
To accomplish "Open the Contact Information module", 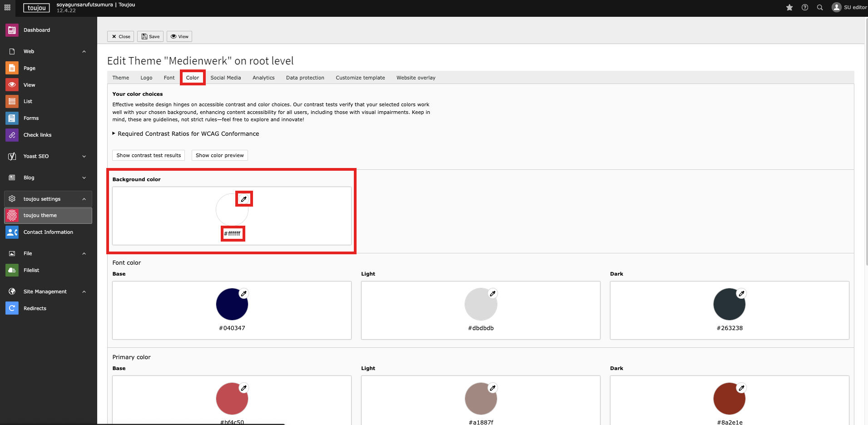I will [x=48, y=232].
